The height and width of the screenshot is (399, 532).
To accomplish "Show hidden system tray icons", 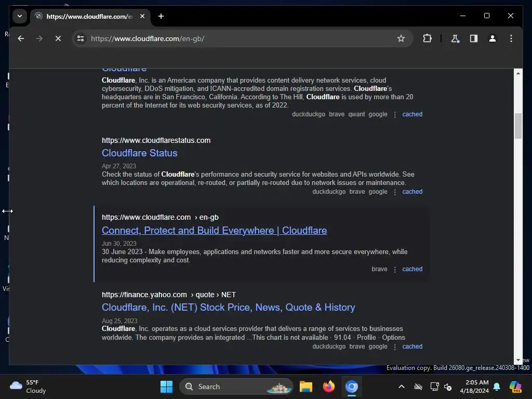I will (402, 387).
